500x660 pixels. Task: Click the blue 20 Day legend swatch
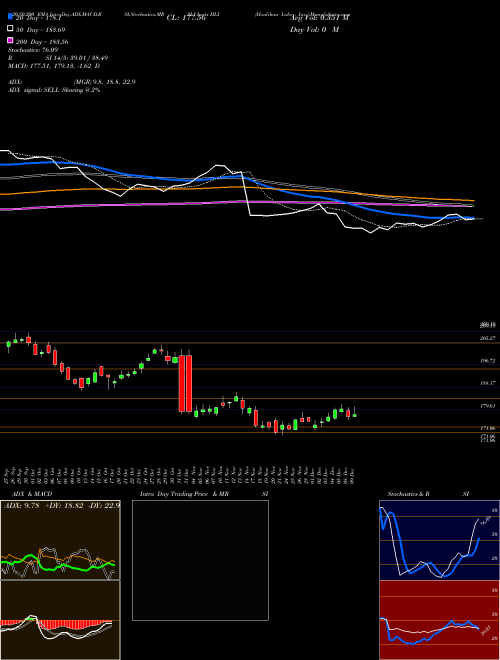(x=10, y=16)
